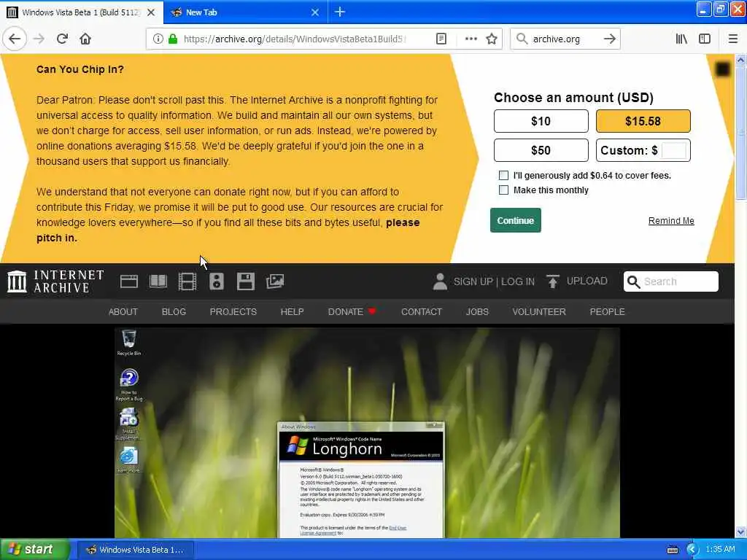Open page actions three-dot menu
Image resolution: width=747 pixels, height=560 pixels.
click(471, 39)
